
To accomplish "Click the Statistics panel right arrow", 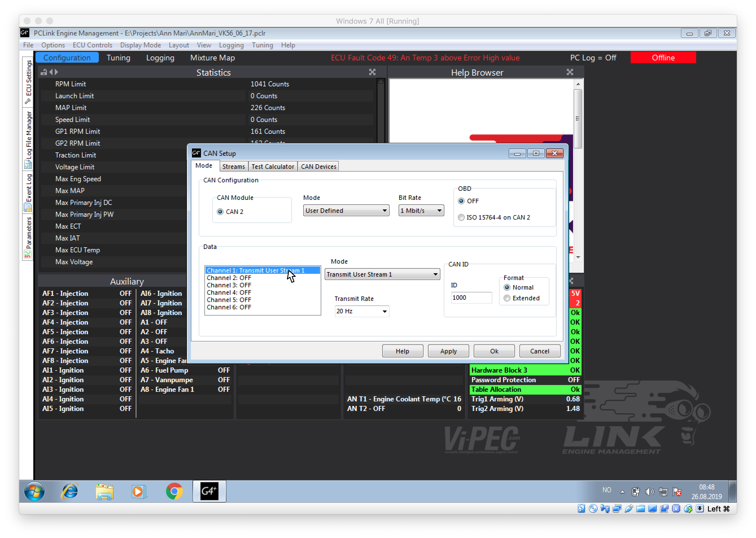I will [57, 72].
